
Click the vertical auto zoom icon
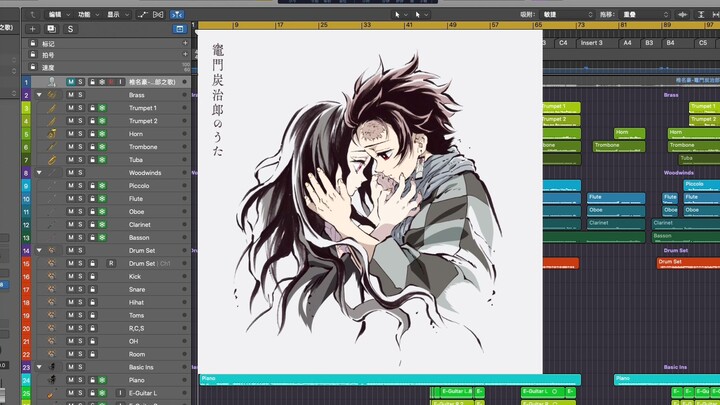click(x=701, y=15)
